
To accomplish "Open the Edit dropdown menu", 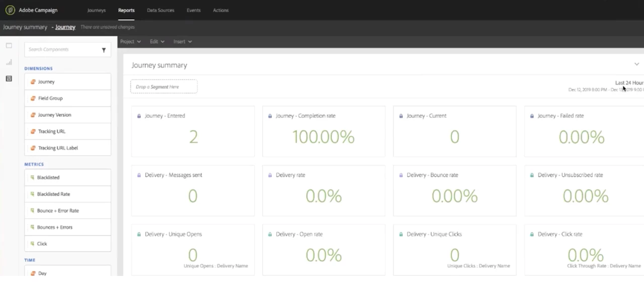I will (x=157, y=41).
